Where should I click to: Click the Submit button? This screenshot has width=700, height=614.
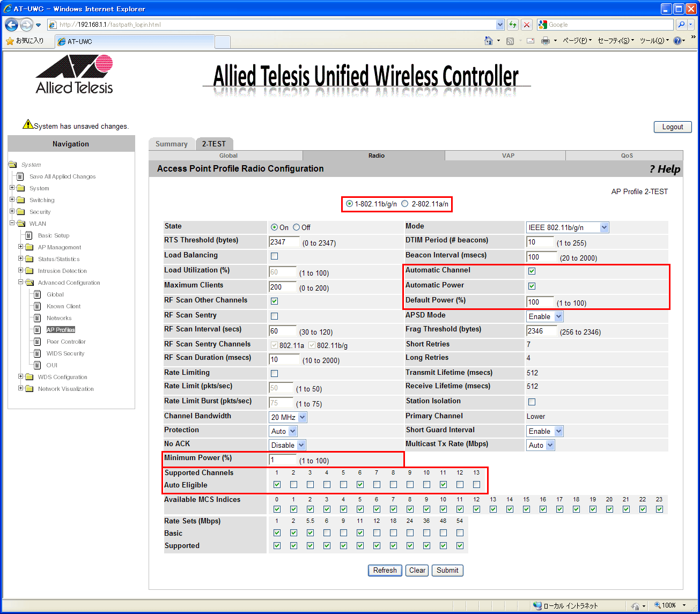(x=447, y=570)
